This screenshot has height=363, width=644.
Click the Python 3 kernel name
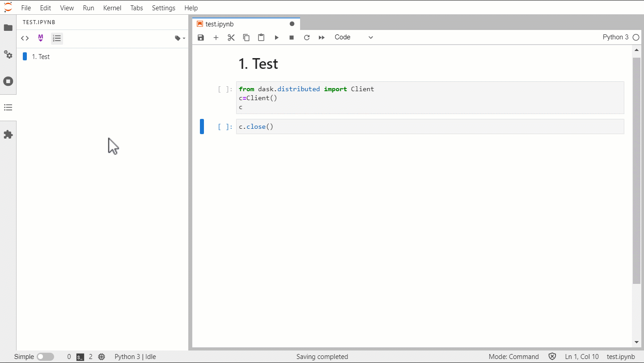tap(615, 37)
